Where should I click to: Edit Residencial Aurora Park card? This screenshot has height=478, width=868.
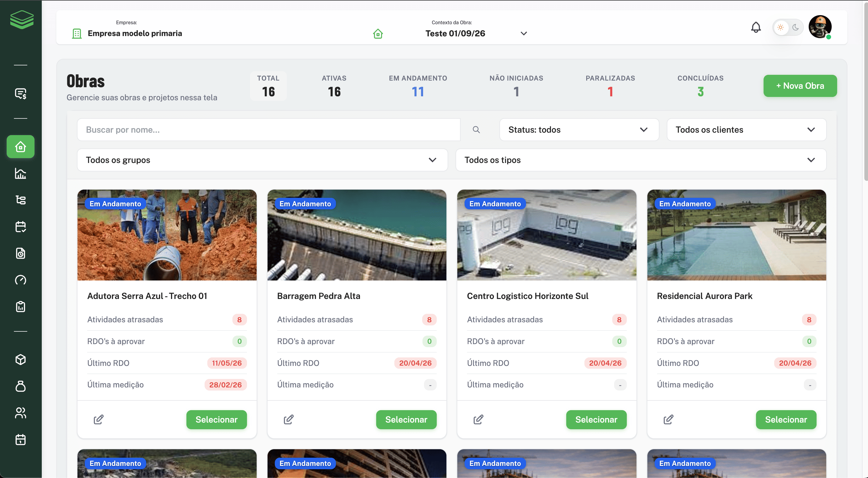click(668, 420)
